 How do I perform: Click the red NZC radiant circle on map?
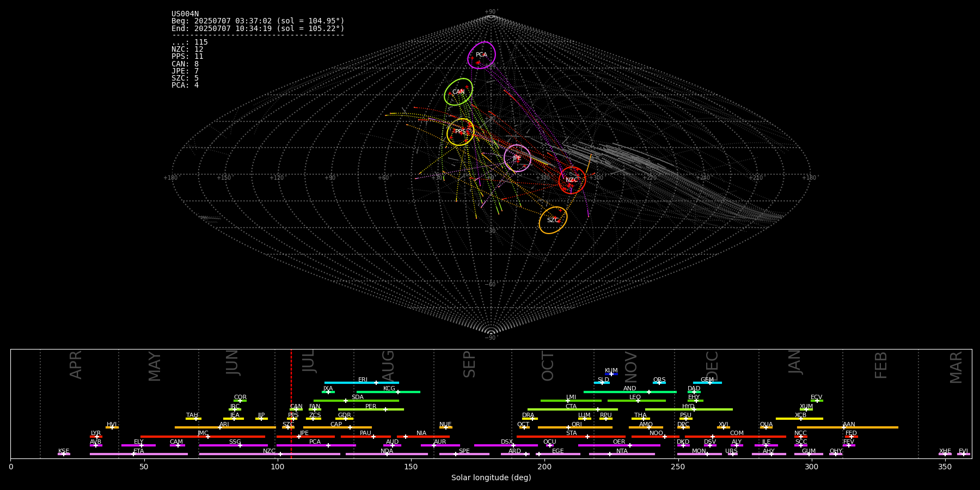[572, 180]
